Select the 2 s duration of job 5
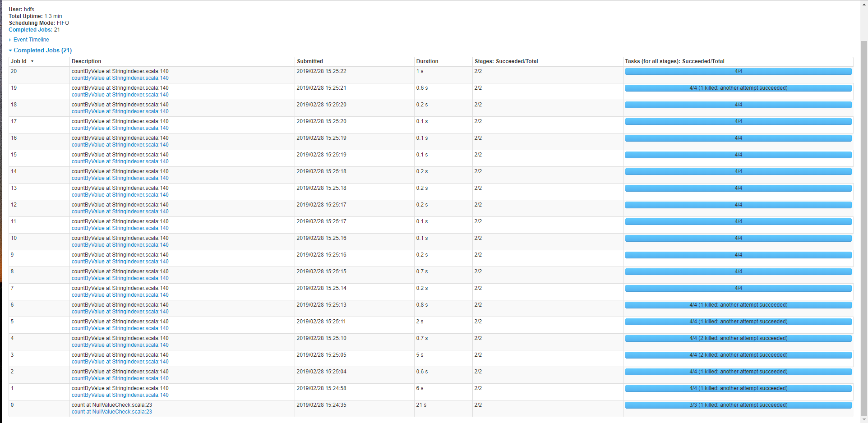Screen dimensions: 868x423 (x=420, y=322)
